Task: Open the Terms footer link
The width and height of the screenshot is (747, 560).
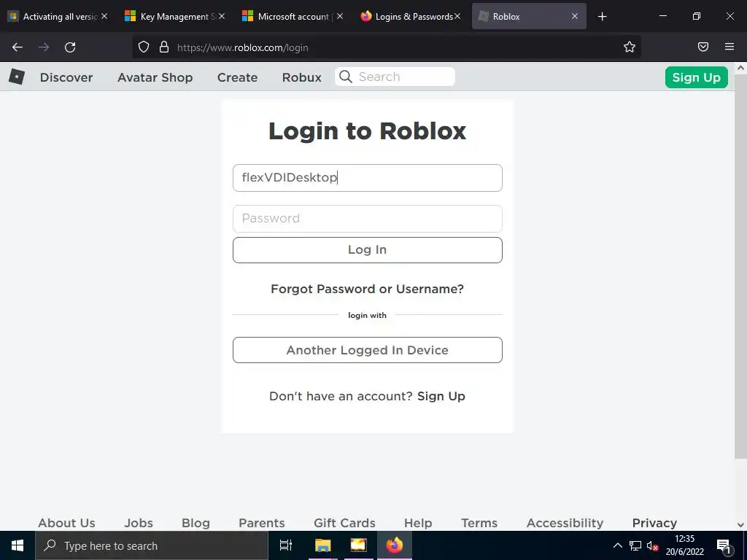Action: [x=479, y=523]
